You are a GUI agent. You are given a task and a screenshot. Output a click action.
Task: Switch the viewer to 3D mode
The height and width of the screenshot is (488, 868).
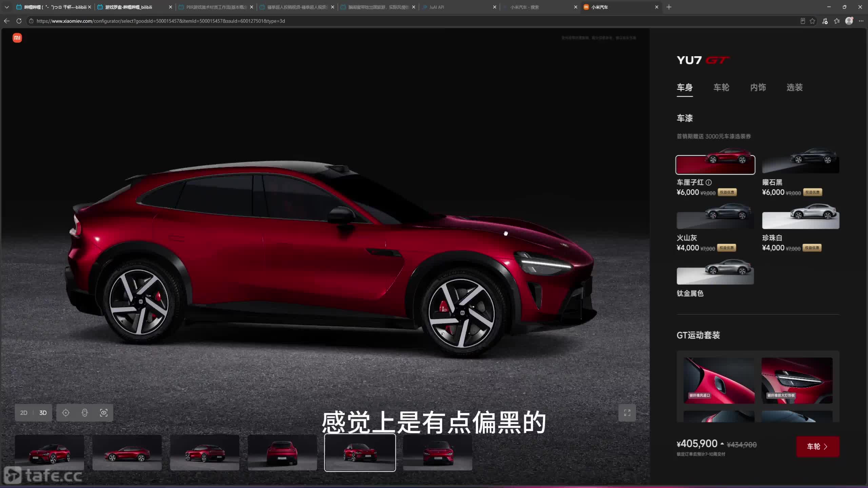(43, 413)
